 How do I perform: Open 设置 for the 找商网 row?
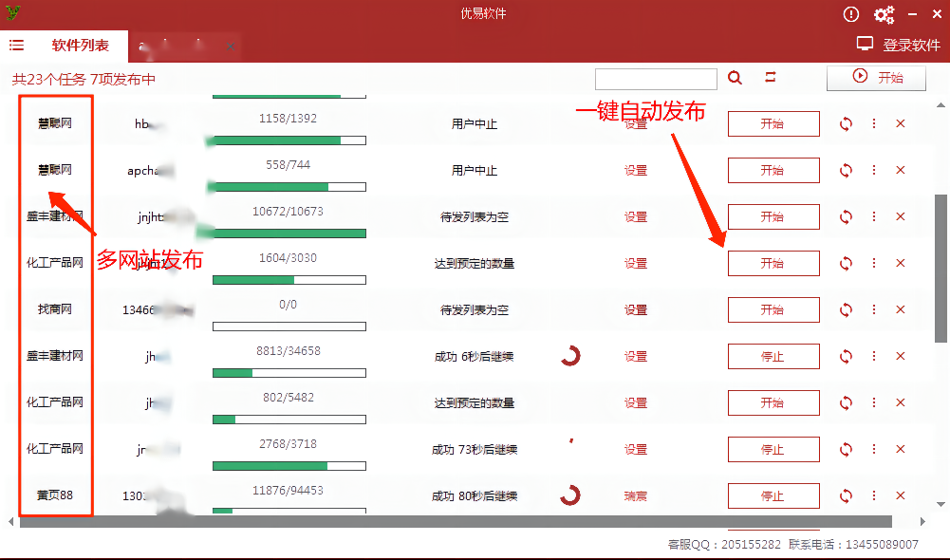(636, 309)
